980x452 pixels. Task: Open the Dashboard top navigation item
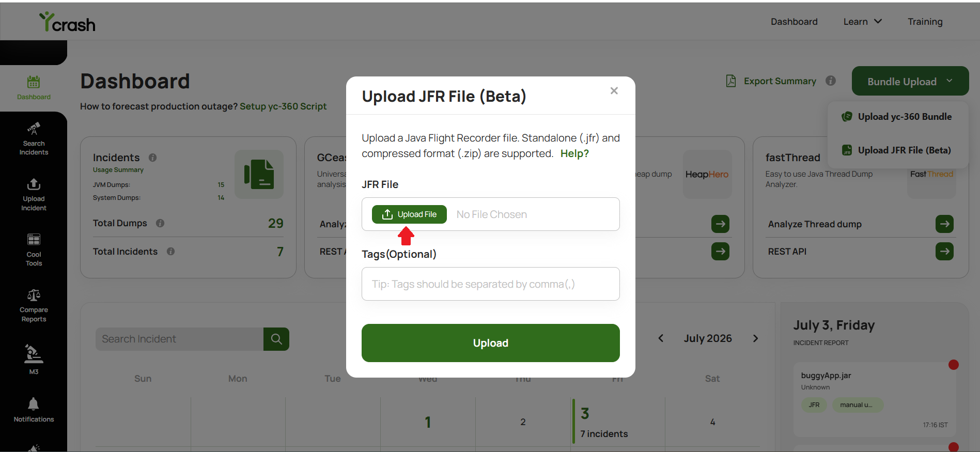(x=794, y=22)
